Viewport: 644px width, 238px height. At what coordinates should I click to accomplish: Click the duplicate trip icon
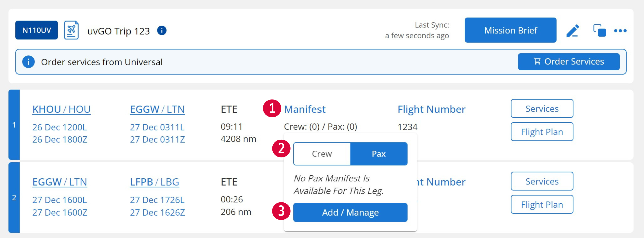click(x=599, y=30)
